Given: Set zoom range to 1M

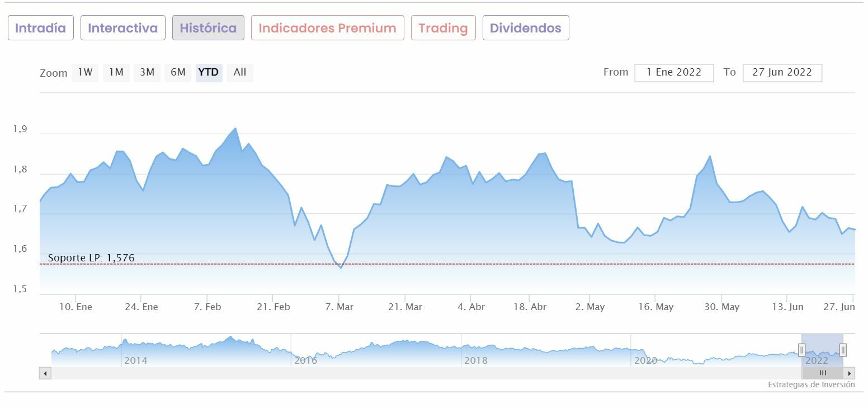Looking at the screenshot, I should point(116,73).
